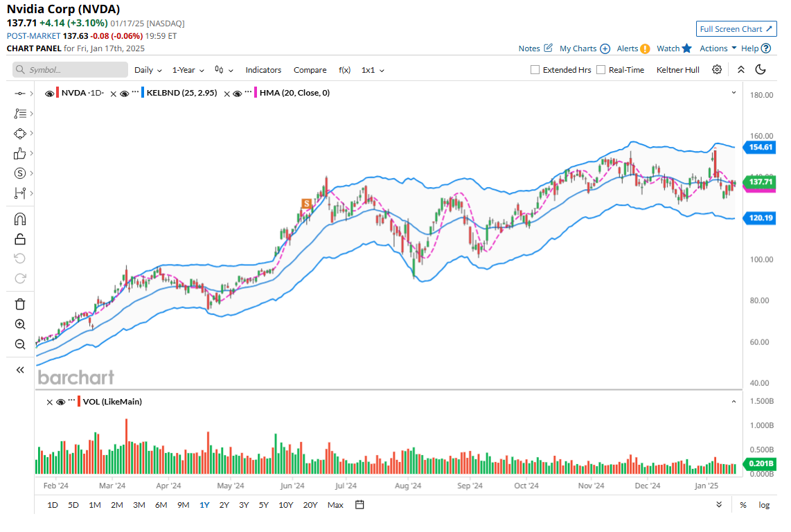Viewport: 791px width, 532px height.
Task: Click the unlocked padlock drawings icon
Action: coord(20,240)
